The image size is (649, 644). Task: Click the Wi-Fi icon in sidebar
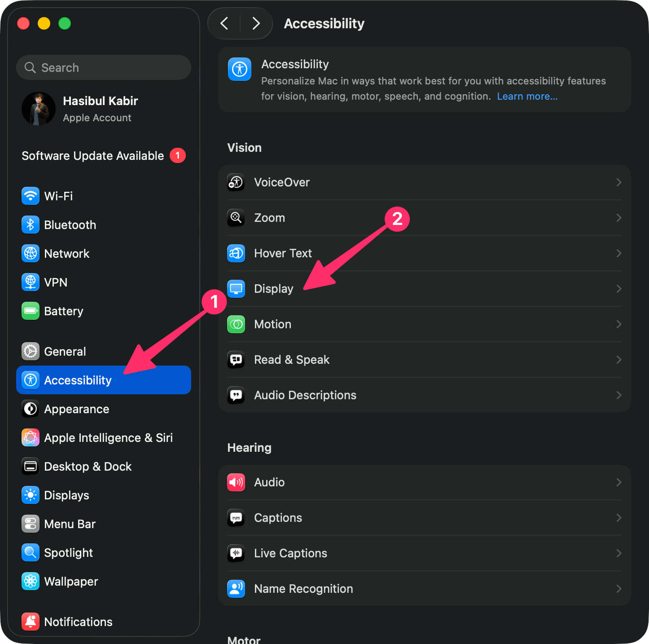point(31,196)
